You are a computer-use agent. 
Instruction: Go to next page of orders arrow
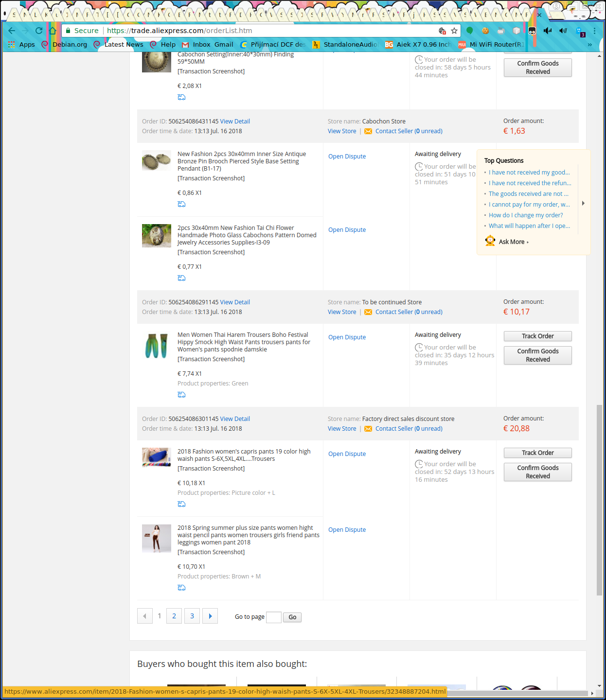pos(210,616)
